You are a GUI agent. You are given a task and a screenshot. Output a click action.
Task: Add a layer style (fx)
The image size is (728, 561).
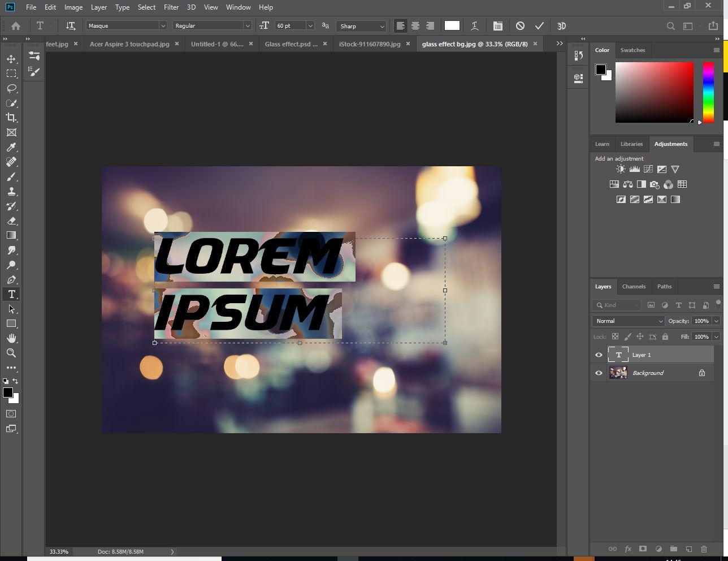coord(628,549)
